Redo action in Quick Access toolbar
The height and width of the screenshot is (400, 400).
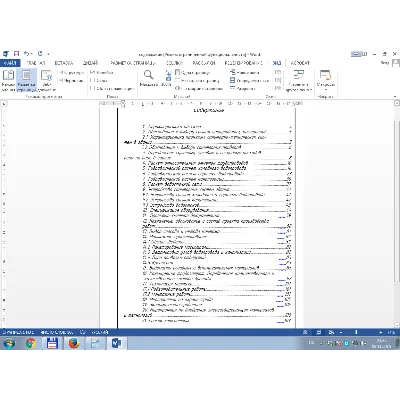pyautogui.click(x=40, y=54)
